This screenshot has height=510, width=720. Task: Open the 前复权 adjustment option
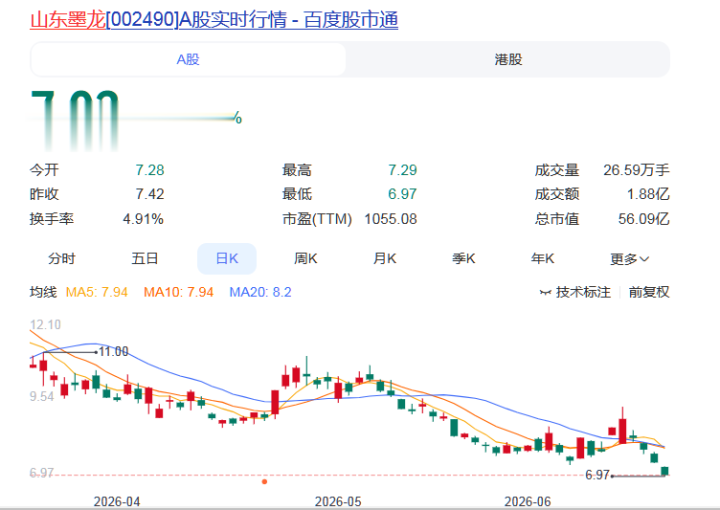pos(649,292)
